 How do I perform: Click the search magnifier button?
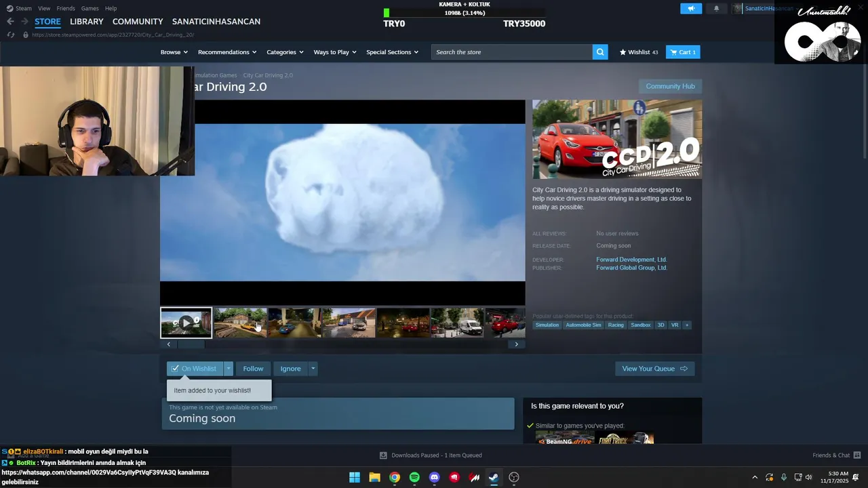(600, 52)
